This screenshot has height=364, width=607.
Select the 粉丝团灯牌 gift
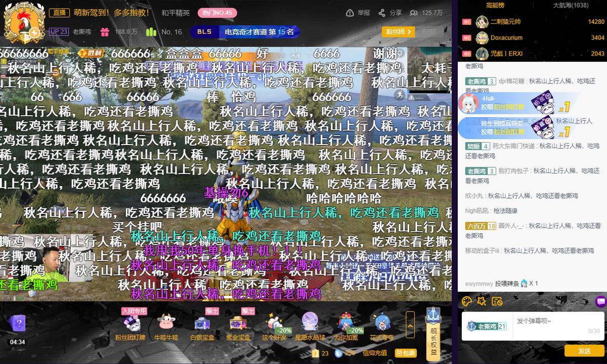(x=130, y=324)
